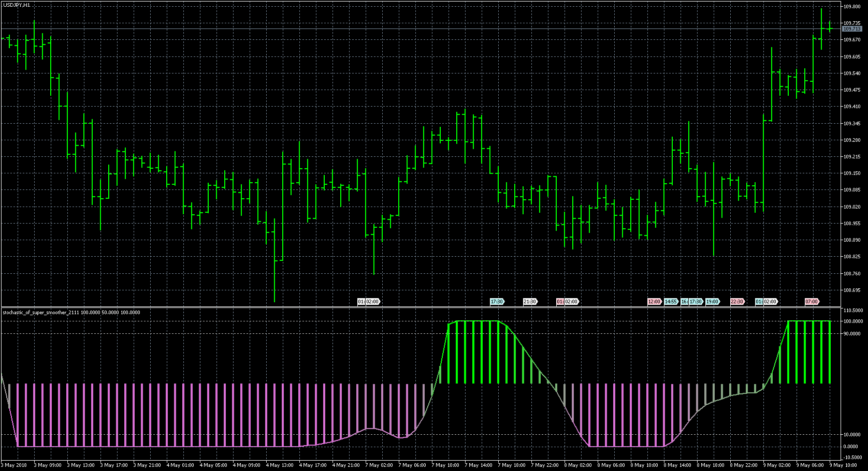This screenshot has width=868, height=471.
Task: Click the blue 19:00 event marker
Action: click(712, 302)
